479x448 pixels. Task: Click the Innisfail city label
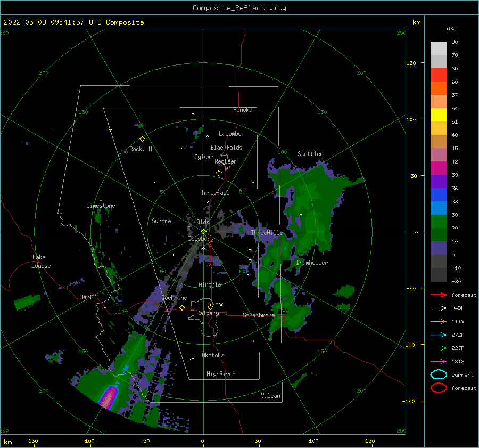(215, 193)
